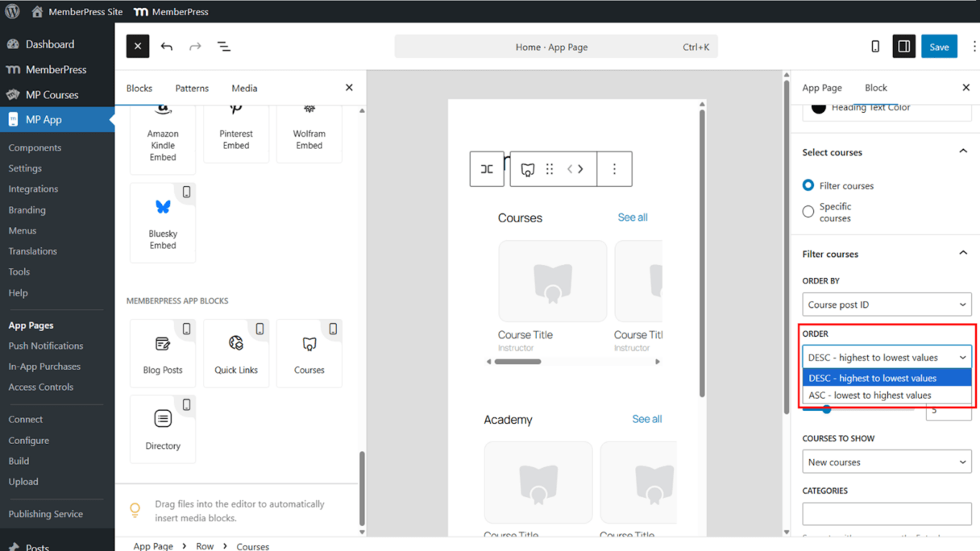Choose ASC - lowest to highest values

[887, 396]
